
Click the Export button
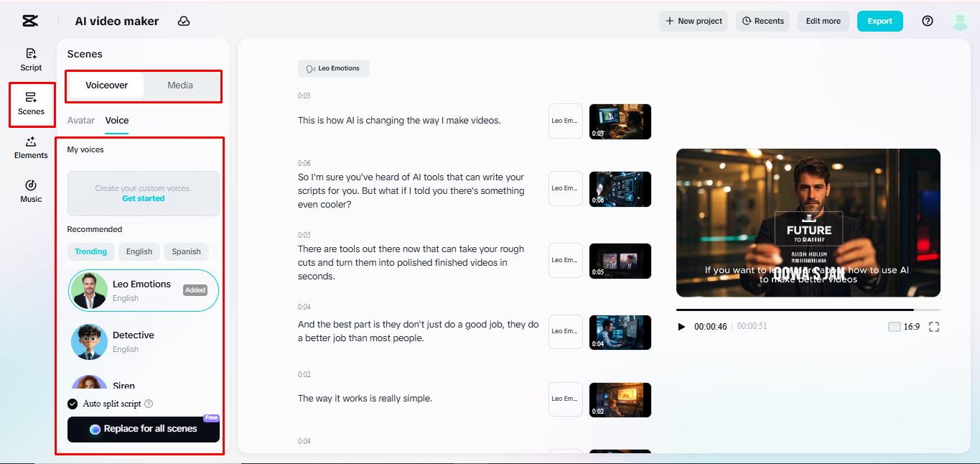point(879,21)
